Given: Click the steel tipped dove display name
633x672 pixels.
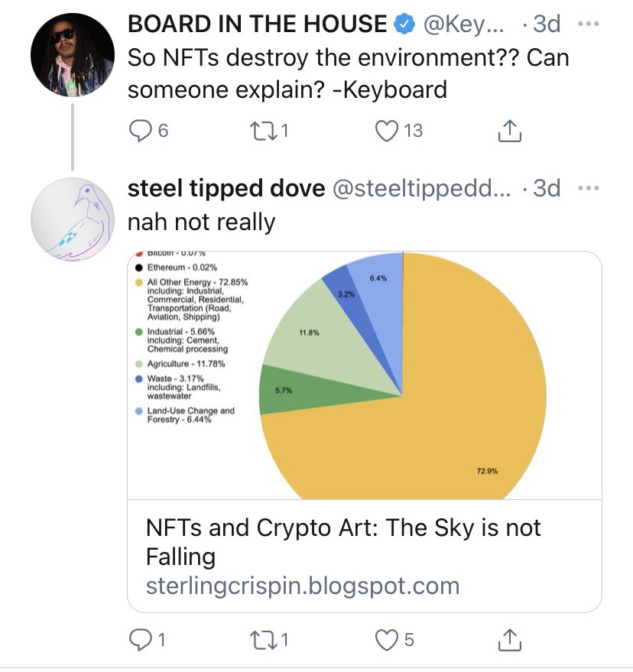Looking at the screenshot, I should 226,188.
